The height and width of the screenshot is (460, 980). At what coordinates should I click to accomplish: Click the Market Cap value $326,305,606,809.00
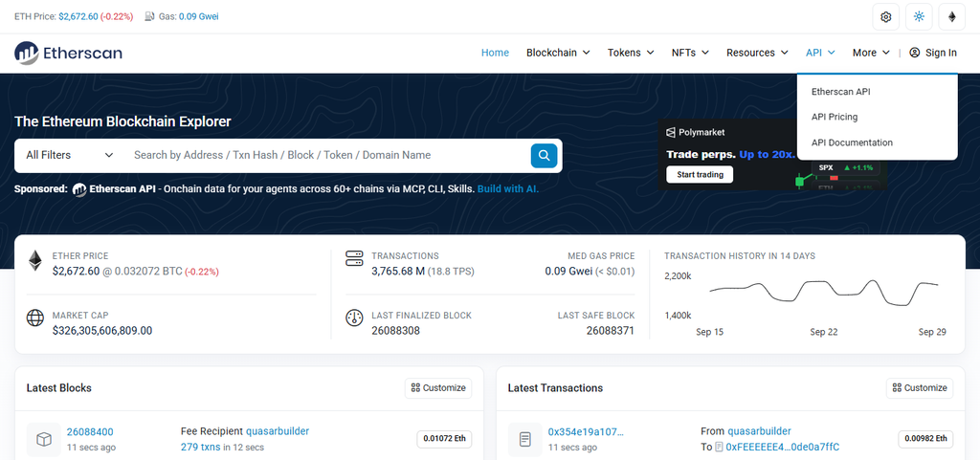102,330
